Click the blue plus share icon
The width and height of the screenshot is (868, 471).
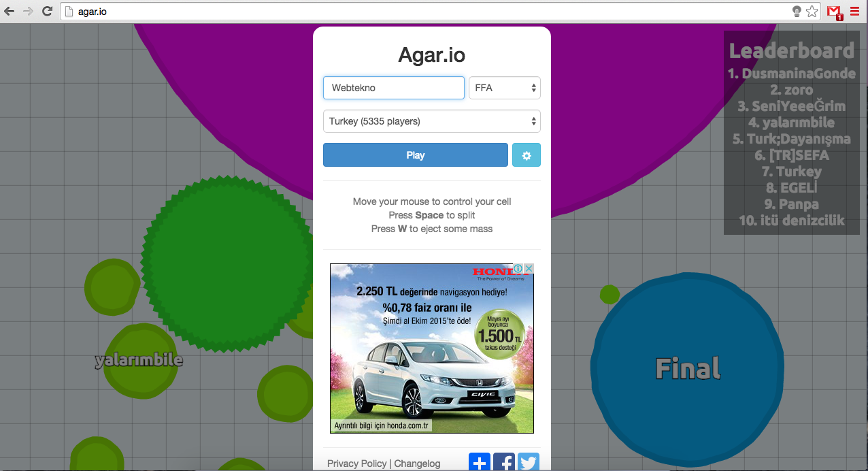click(x=480, y=462)
